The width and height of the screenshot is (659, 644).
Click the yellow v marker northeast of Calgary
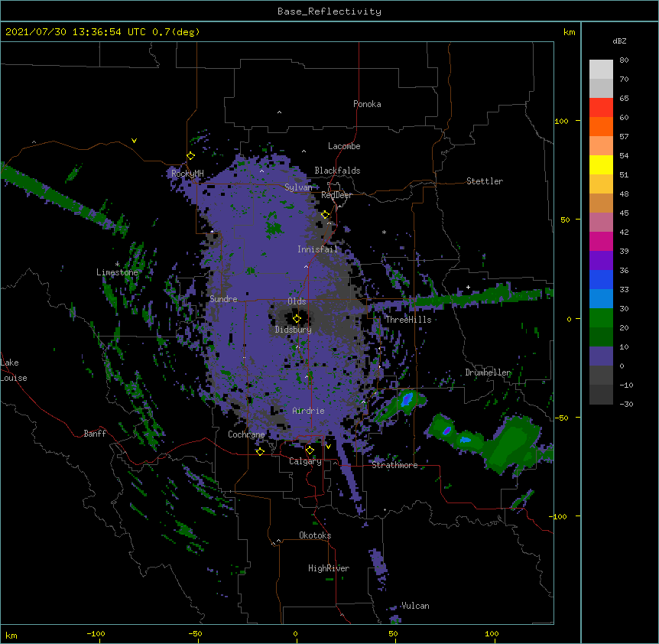pyautogui.click(x=328, y=447)
